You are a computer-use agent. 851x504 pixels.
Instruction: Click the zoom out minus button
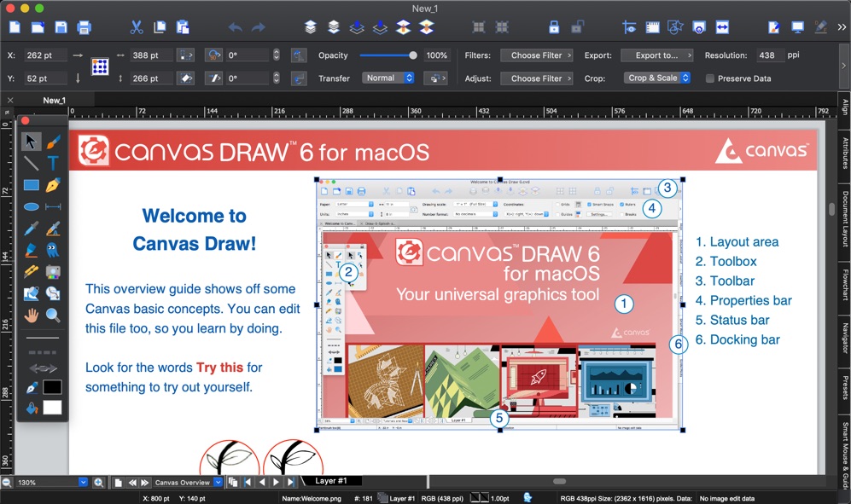[x=7, y=482]
